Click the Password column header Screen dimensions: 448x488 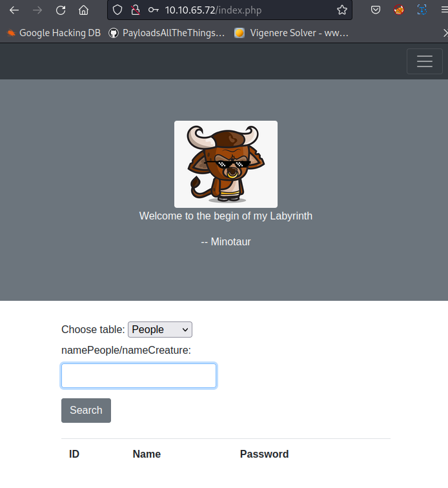[x=264, y=454]
